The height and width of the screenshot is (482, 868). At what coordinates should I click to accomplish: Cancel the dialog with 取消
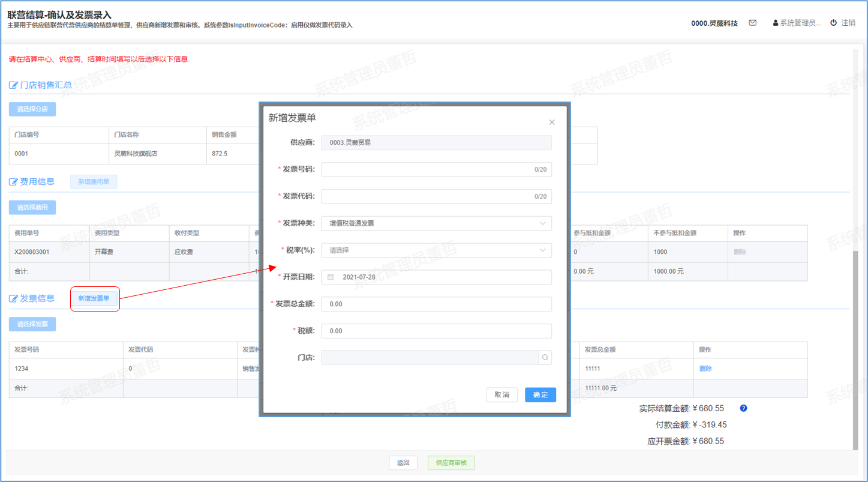pyautogui.click(x=501, y=394)
